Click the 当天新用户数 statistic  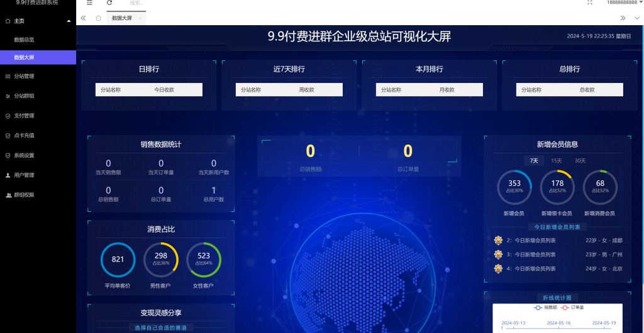214,167
